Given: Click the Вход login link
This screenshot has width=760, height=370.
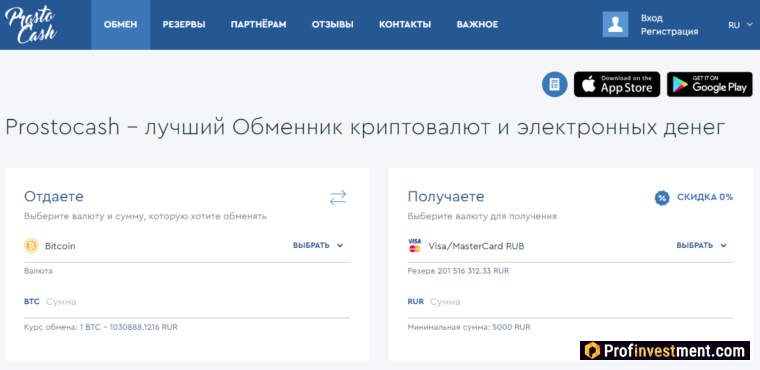Looking at the screenshot, I should 651,18.
